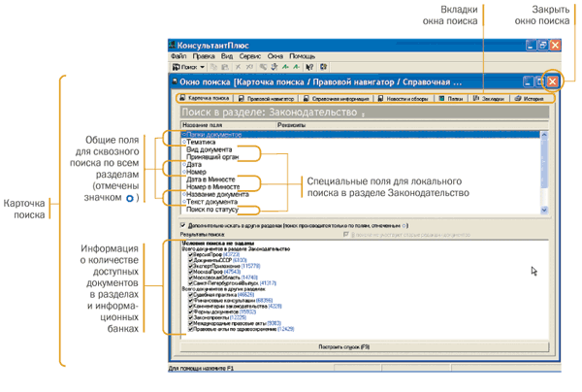
Task: Uncheck the МосковскаяОбласть checkbox
Action: point(191,278)
